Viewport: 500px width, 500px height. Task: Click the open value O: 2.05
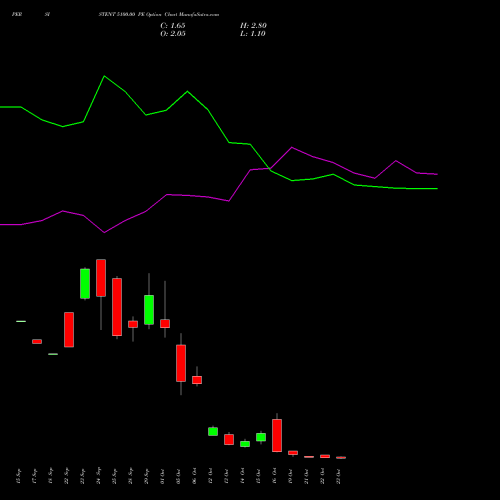pyautogui.click(x=173, y=34)
